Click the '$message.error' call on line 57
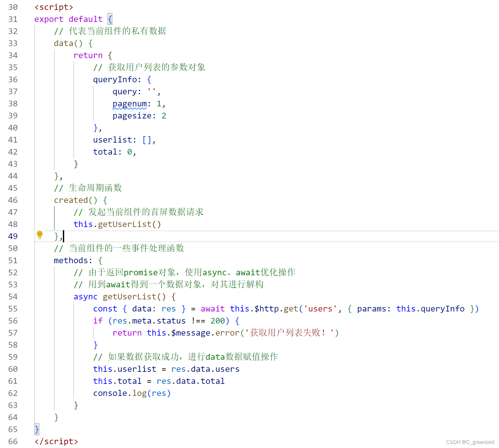The height and width of the screenshot is (448, 499). pyautogui.click(x=205, y=333)
